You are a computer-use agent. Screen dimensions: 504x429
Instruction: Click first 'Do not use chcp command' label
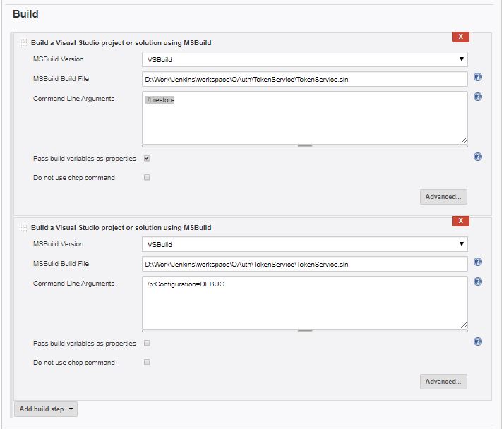pos(74,177)
